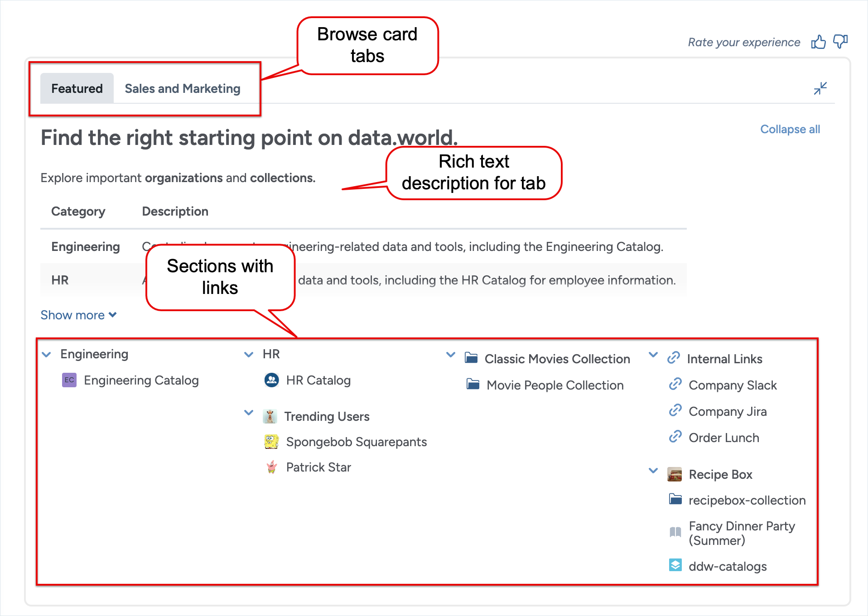Select the Featured tab

(77, 88)
